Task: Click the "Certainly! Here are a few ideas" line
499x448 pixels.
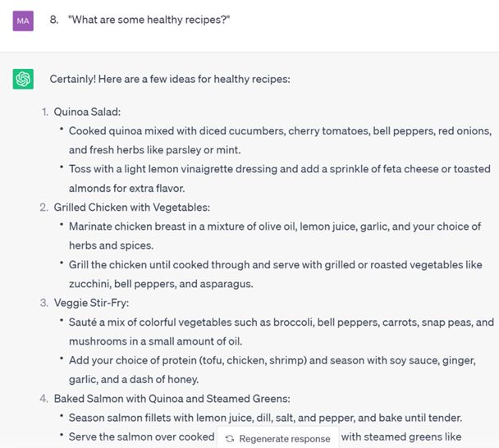Action: click(170, 79)
